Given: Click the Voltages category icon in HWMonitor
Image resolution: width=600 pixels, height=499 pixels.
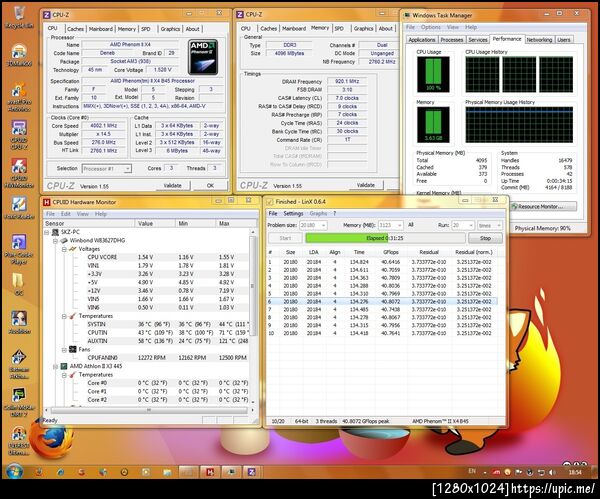Looking at the screenshot, I should [73, 249].
